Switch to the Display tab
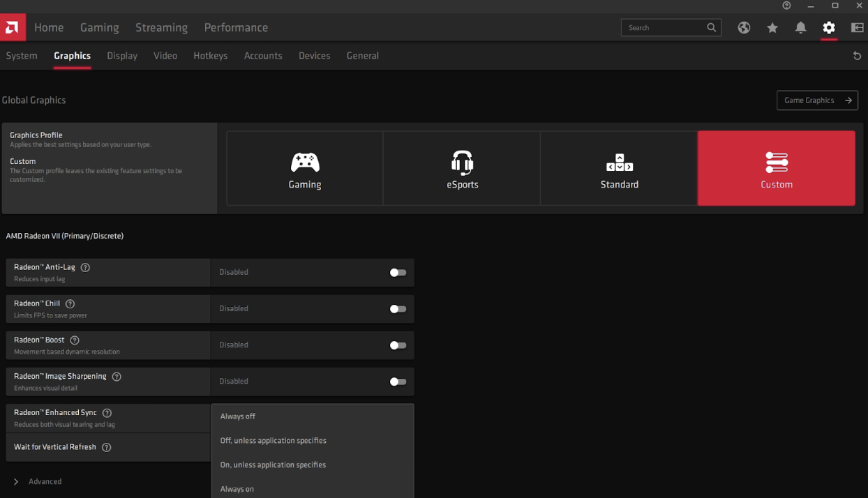The image size is (868, 498). tap(122, 56)
